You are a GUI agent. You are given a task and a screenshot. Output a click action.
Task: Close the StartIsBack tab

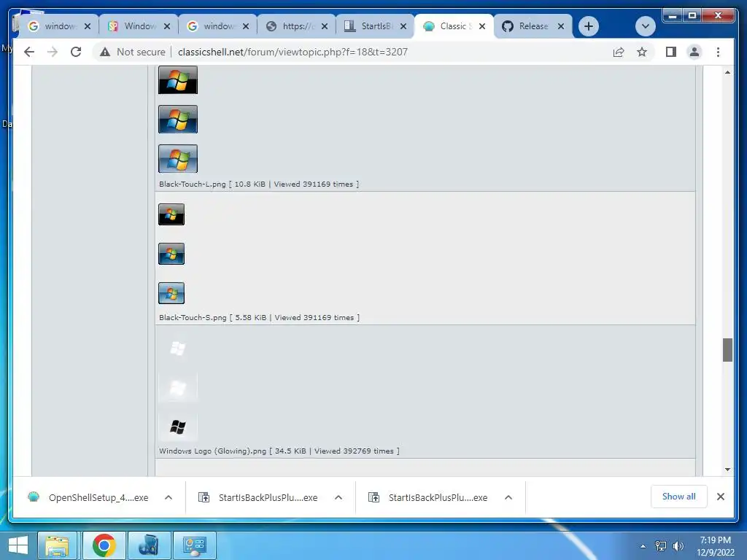point(403,26)
